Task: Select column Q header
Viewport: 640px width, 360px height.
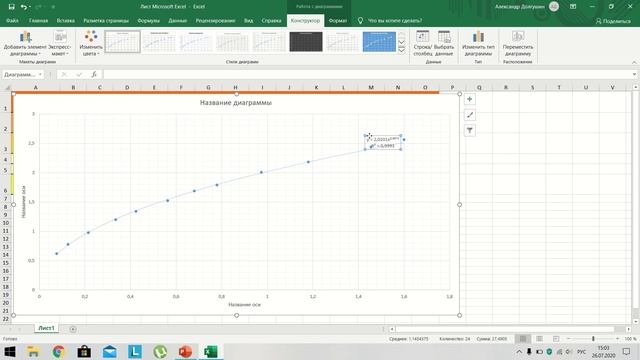Action: pos(479,87)
